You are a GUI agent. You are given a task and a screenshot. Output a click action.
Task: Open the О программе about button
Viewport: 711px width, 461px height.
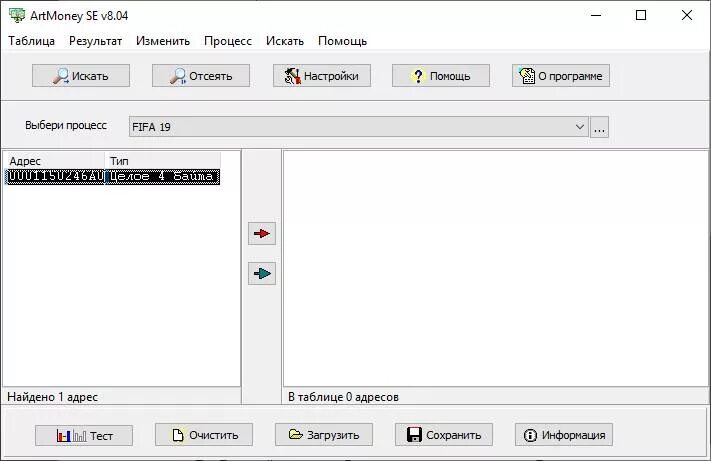[561, 76]
